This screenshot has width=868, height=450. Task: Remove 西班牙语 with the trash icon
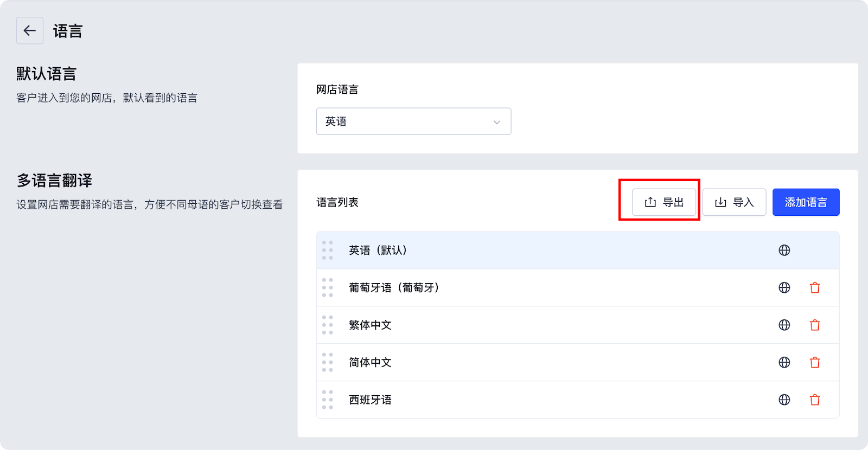[815, 400]
